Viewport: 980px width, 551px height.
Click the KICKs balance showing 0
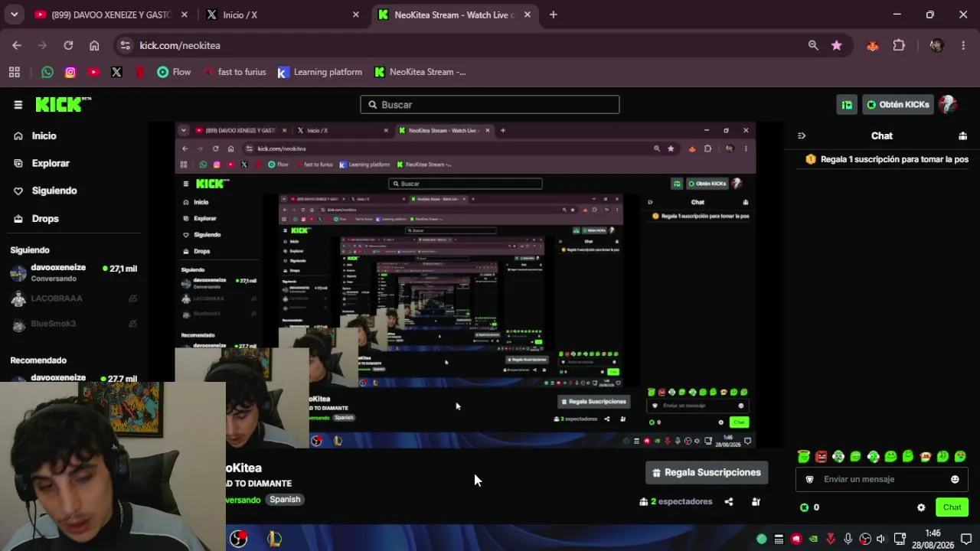pos(809,507)
